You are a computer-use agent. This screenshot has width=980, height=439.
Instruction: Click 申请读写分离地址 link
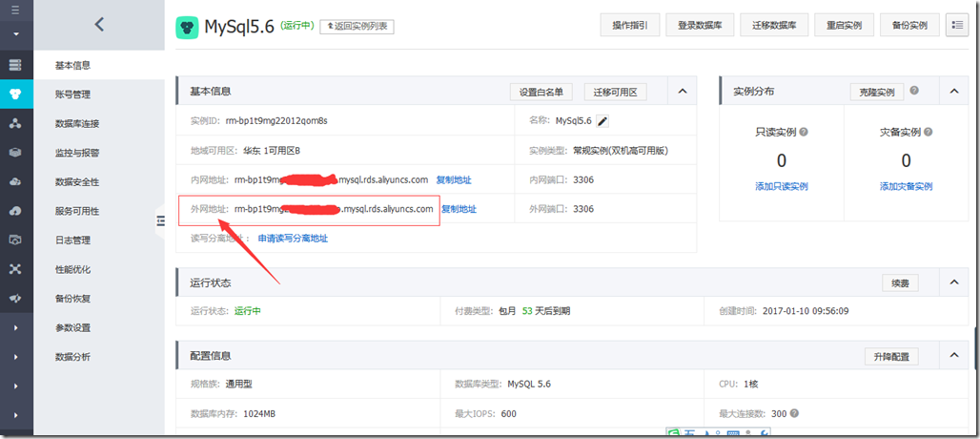(x=293, y=239)
